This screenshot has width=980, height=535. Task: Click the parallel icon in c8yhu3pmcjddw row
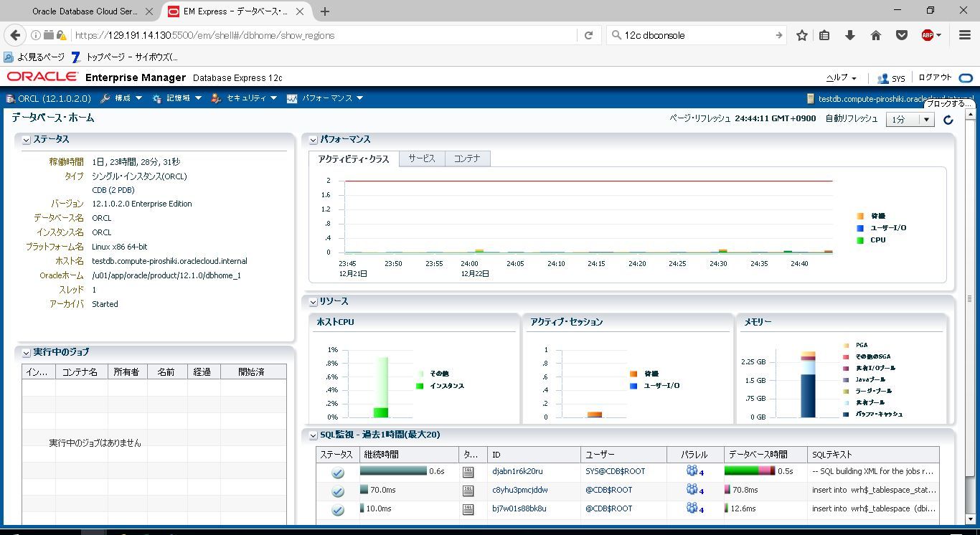(692, 490)
